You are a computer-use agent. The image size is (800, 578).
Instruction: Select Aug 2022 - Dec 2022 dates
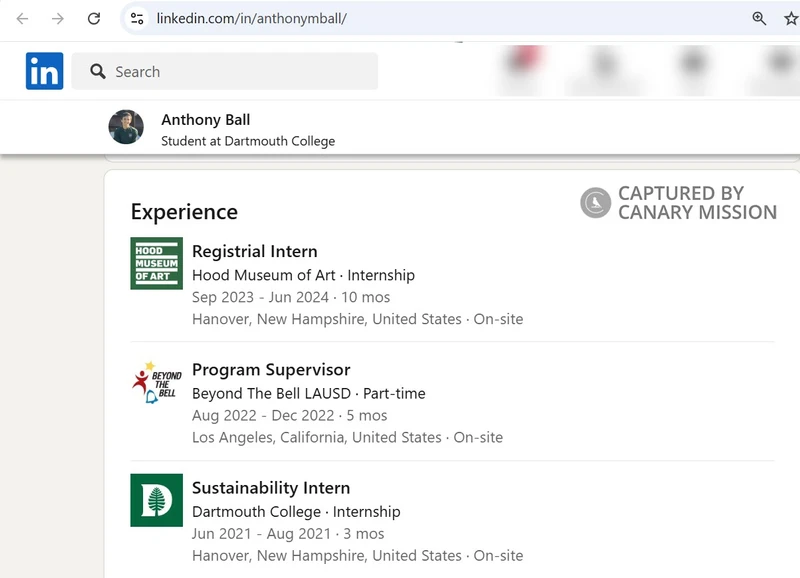click(x=263, y=416)
